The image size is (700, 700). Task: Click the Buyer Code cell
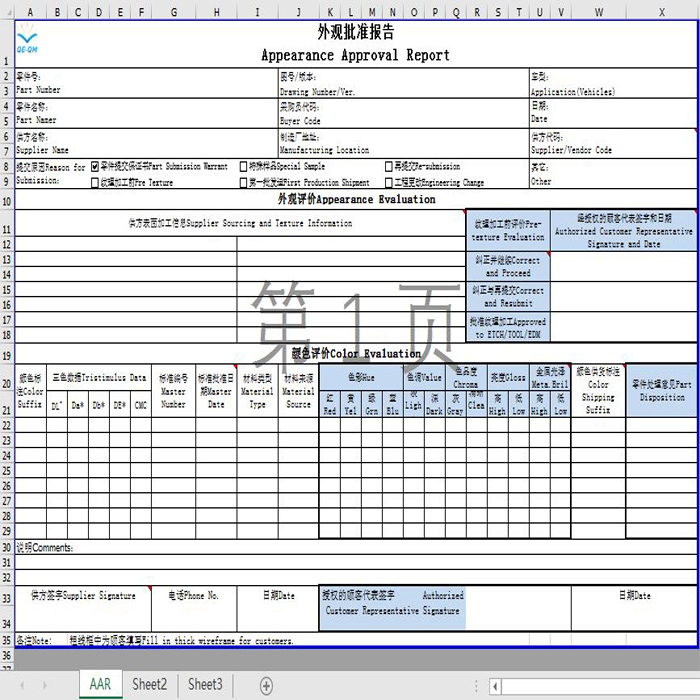pyautogui.click(x=403, y=113)
